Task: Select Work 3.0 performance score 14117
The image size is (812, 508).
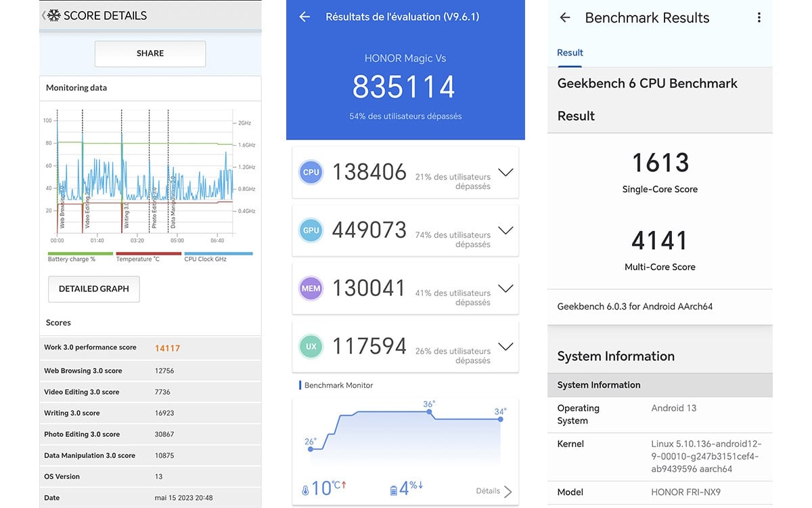Action: point(150,347)
